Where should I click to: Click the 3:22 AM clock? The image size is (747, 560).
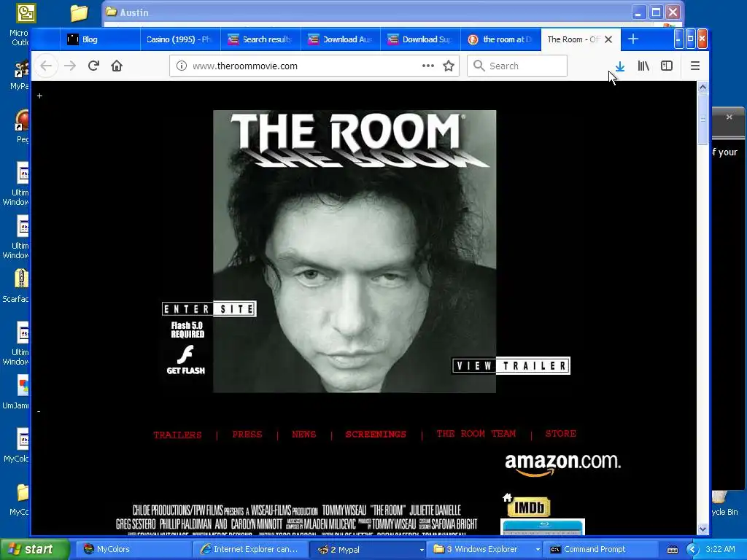pyautogui.click(x=720, y=549)
